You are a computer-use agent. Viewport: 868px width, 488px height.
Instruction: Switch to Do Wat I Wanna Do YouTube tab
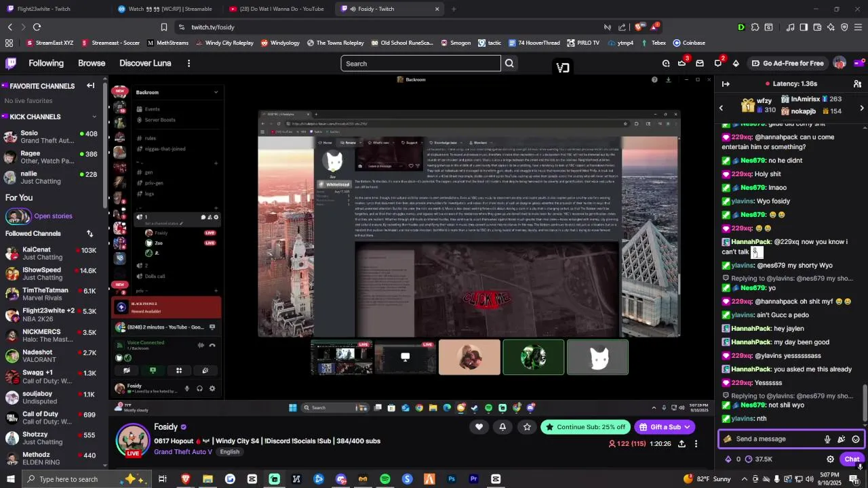(x=278, y=9)
